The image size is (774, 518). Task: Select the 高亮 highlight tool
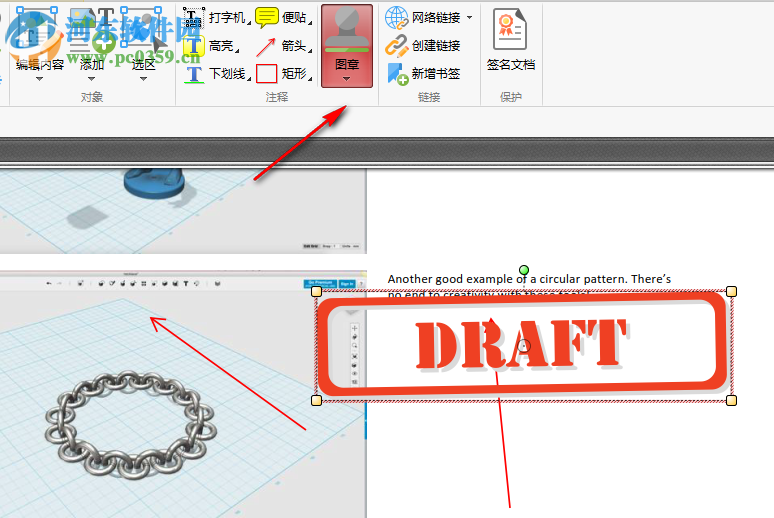211,46
